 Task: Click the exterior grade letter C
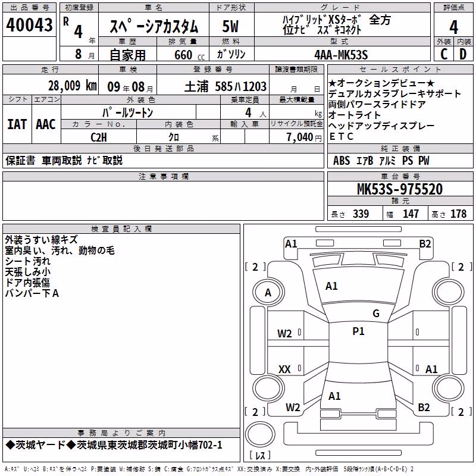point(444,54)
